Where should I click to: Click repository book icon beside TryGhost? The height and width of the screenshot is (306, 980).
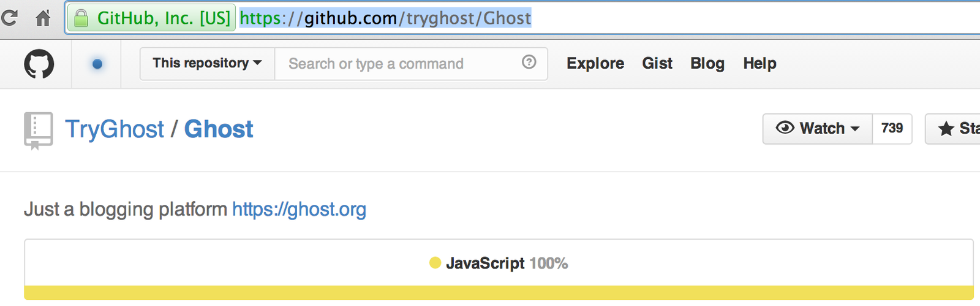38,131
